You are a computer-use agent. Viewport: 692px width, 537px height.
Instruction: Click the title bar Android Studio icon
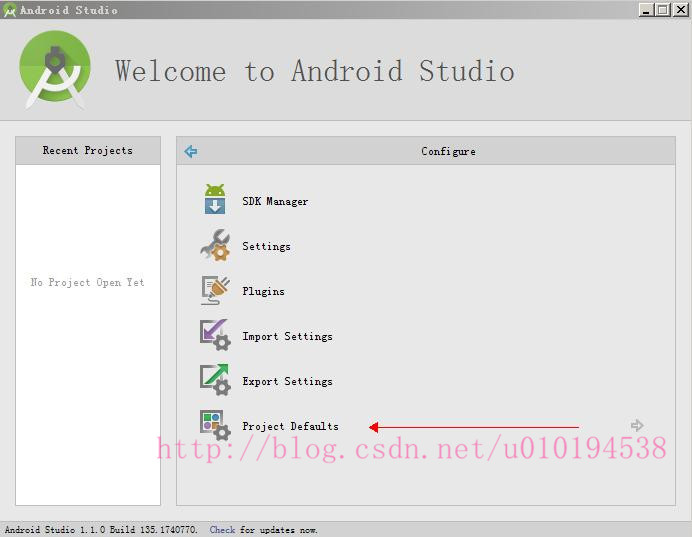[9, 10]
